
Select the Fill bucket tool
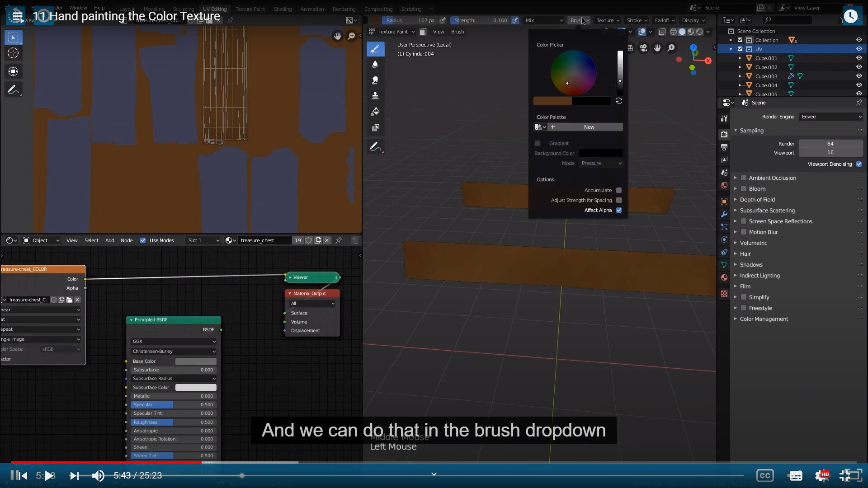tap(375, 112)
